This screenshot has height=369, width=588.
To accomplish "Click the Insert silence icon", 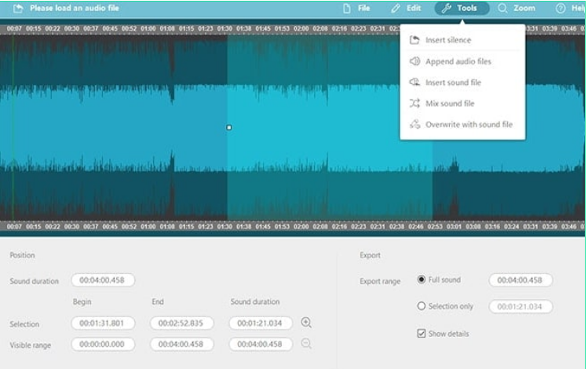I will [x=415, y=40].
